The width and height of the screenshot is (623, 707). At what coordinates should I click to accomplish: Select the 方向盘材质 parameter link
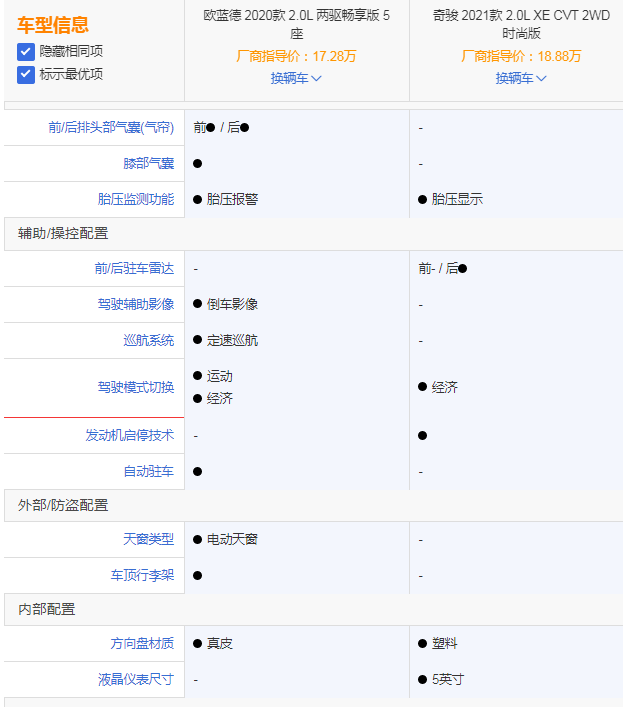(142, 643)
